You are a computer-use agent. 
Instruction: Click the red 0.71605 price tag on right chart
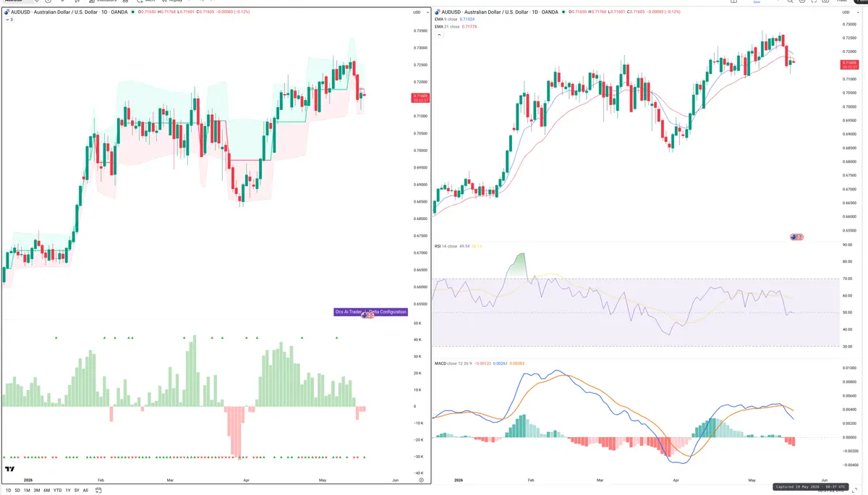tap(850, 64)
